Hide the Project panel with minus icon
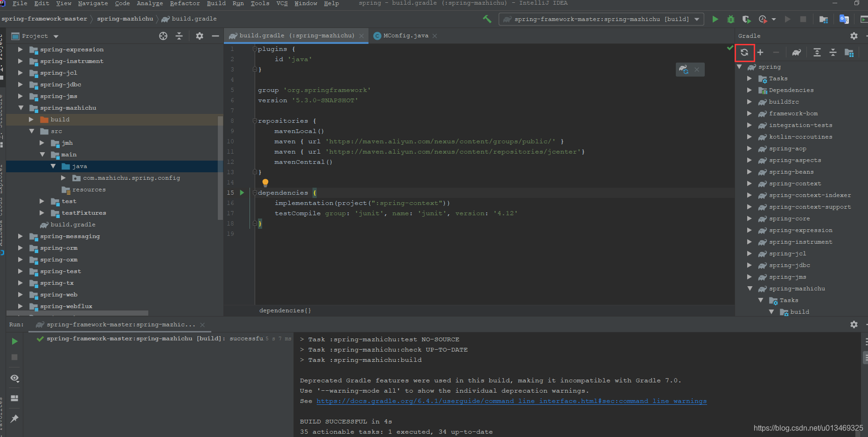This screenshot has width=868, height=437. click(215, 36)
